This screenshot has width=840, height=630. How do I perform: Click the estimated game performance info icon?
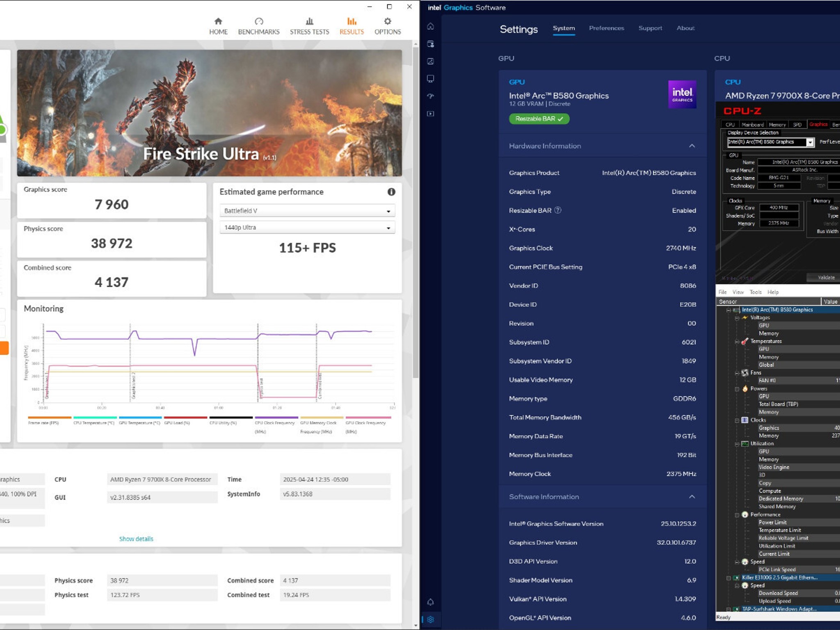[x=391, y=192]
